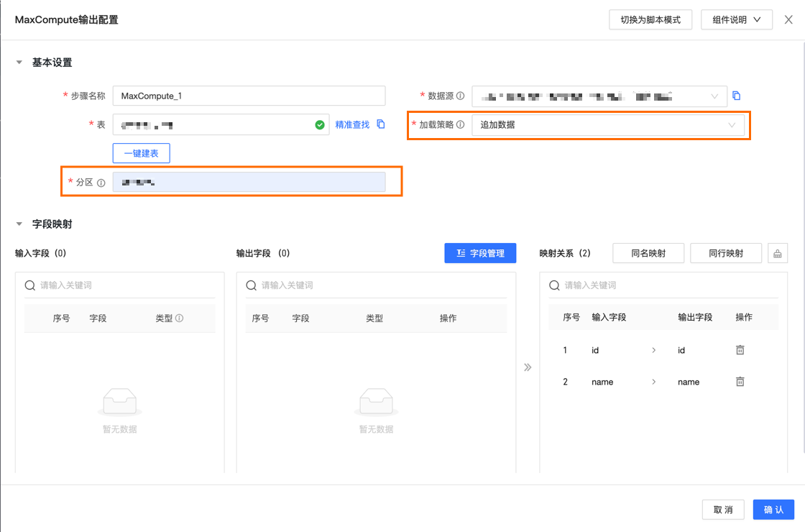The width and height of the screenshot is (805, 532).
Task: Delete the name mapping row
Action: click(740, 382)
